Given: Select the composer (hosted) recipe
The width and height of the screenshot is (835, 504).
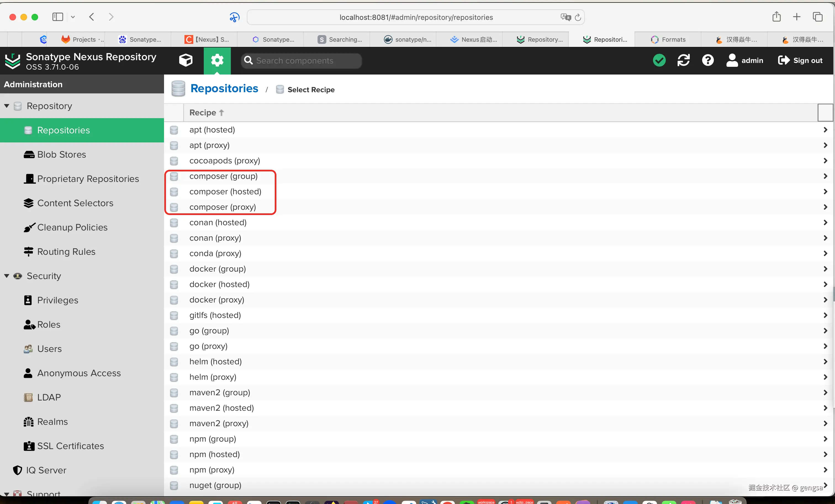Looking at the screenshot, I should [x=498, y=192].
